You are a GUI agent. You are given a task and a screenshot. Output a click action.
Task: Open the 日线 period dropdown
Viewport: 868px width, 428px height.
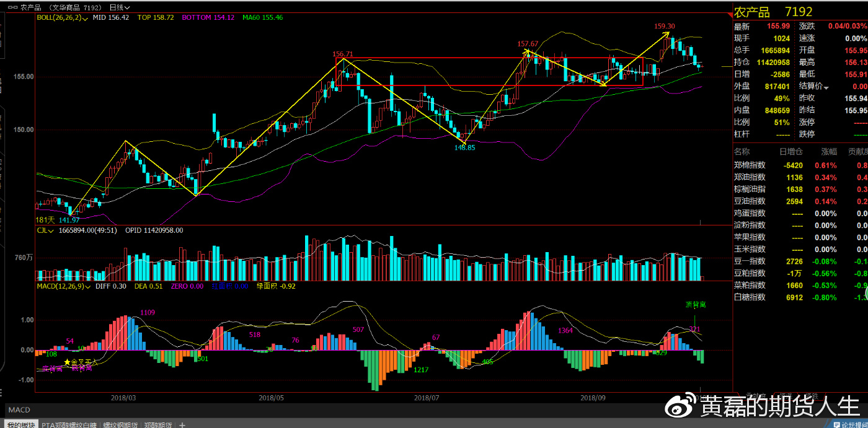[x=119, y=7]
